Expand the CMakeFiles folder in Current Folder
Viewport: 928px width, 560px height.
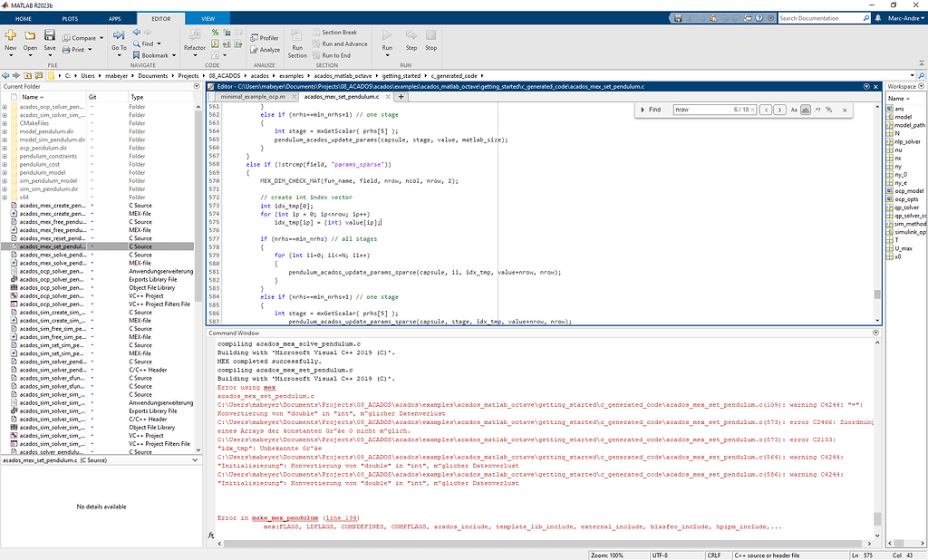click(x=5, y=123)
